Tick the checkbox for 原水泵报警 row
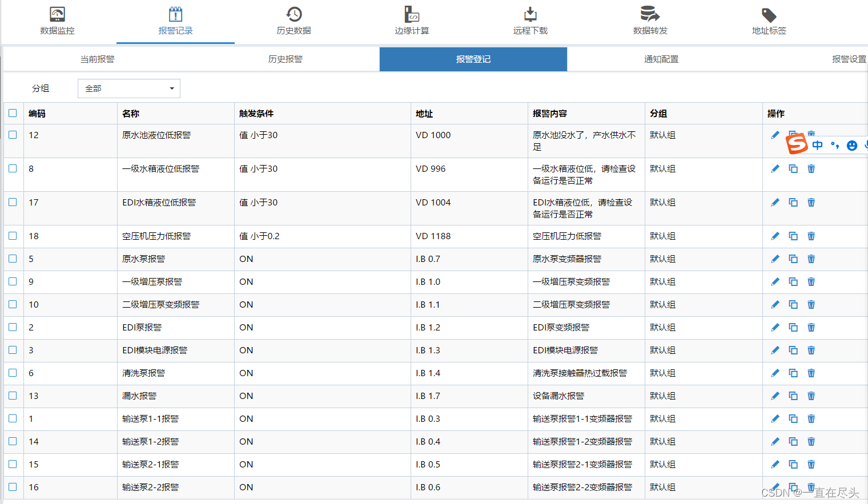 coord(13,259)
